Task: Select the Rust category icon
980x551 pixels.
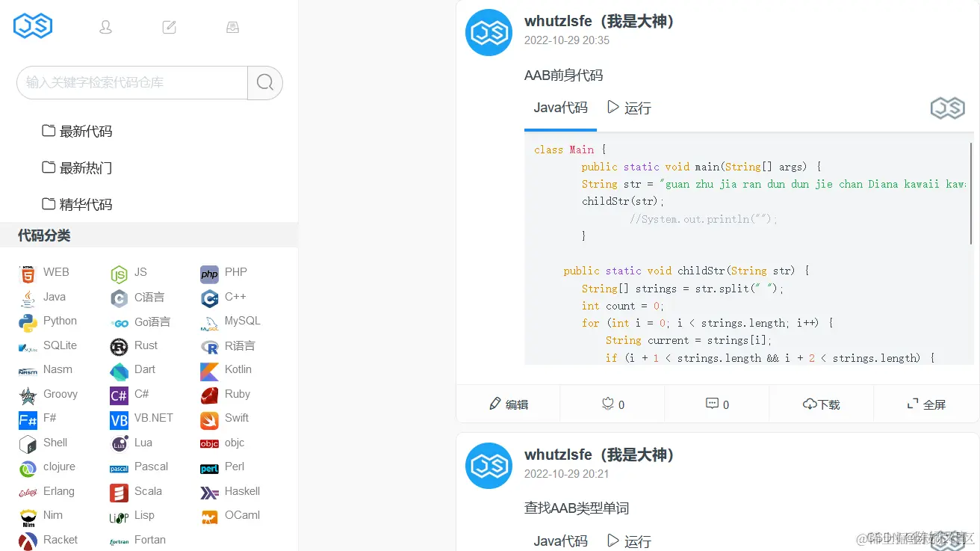Action: [119, 346]
